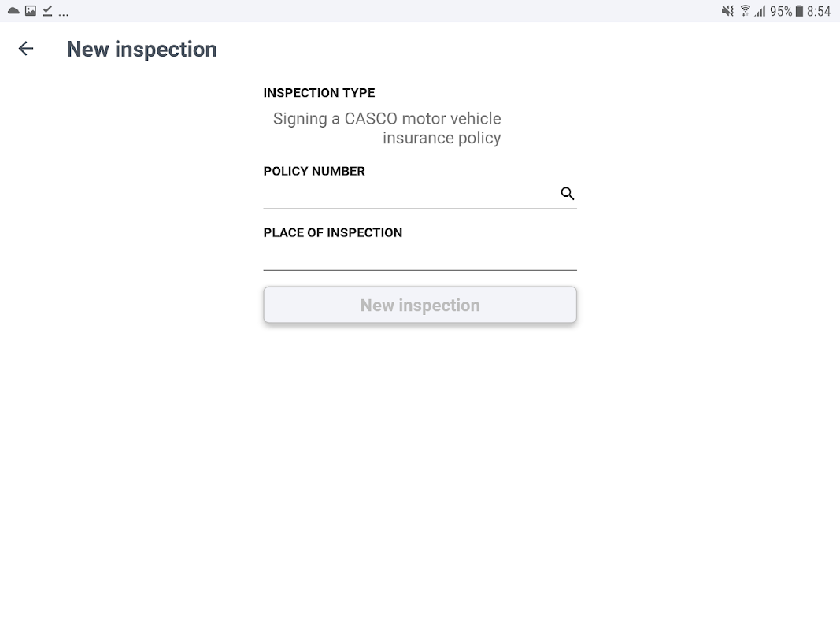
Task: Tap the 95% battery percentage text
Action: 781,11
